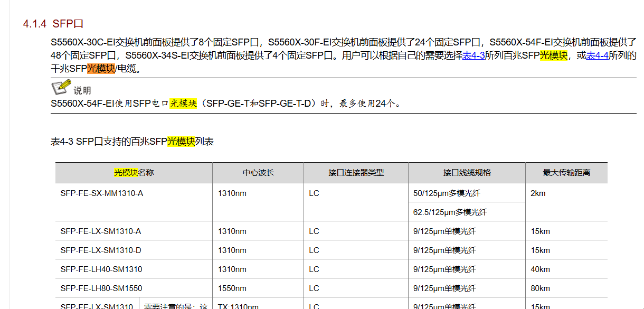Click the 接口连接器类型 column header

click(356, 173)
